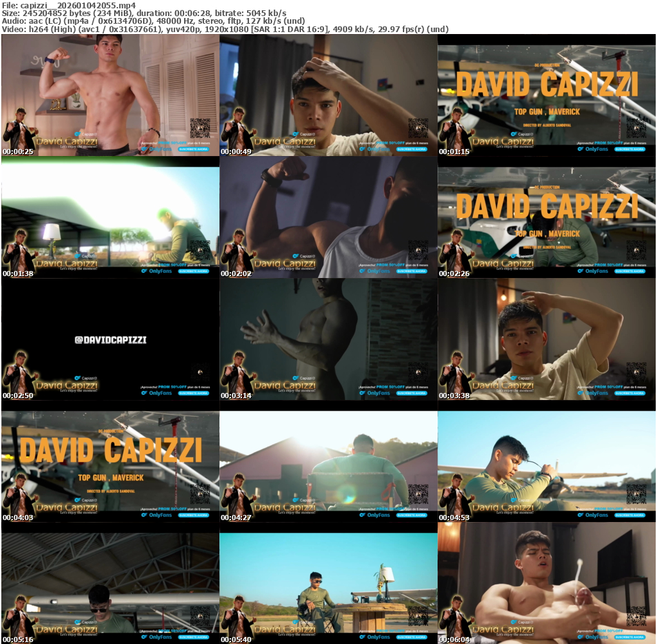The width and height of the screenshot is (657, 644).
Task: Click the QR code in the 00:04:27 frame
Action: pyautogui.click(x=418, y=494)
